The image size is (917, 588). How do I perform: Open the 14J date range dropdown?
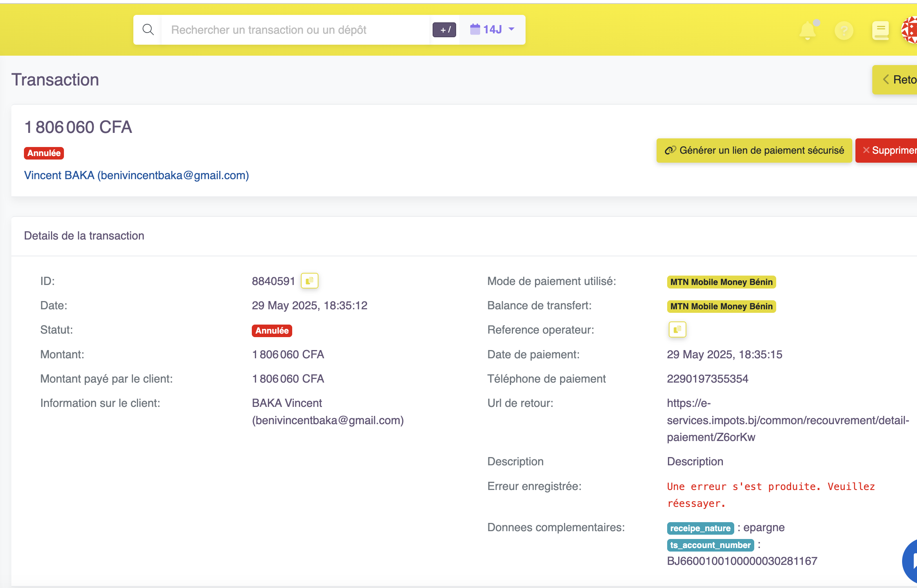[x=492, y=29]
